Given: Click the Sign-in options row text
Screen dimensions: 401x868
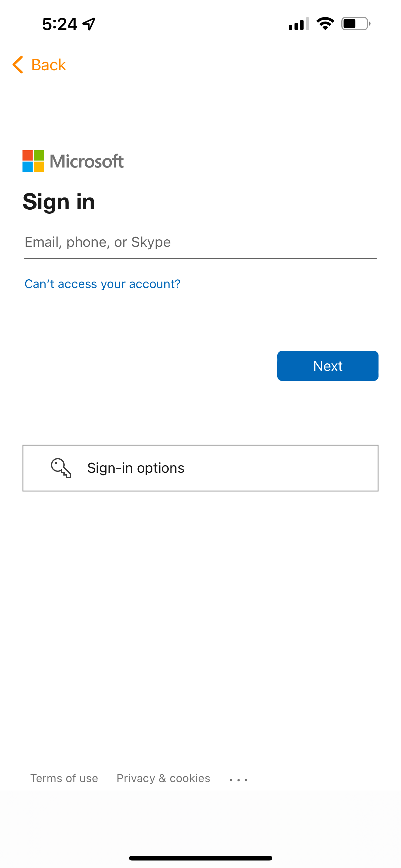Looking at the screenshot, I should click(x=136, y=468).
